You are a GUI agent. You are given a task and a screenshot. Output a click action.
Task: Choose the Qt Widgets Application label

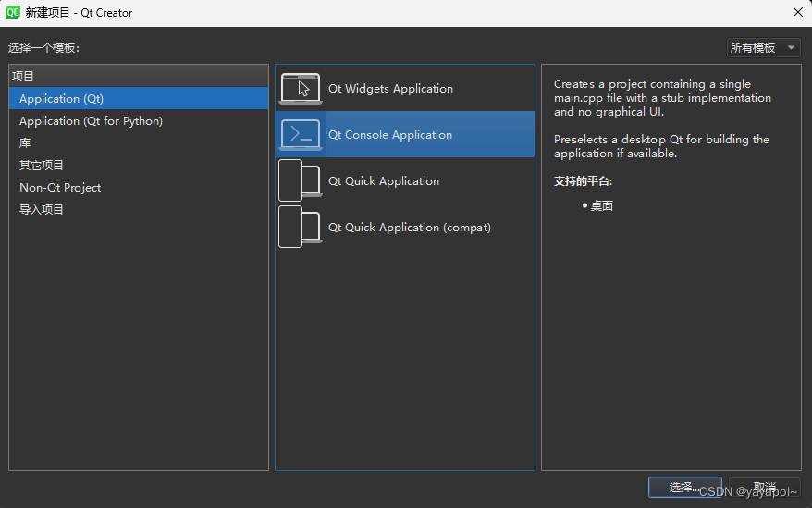390,89
